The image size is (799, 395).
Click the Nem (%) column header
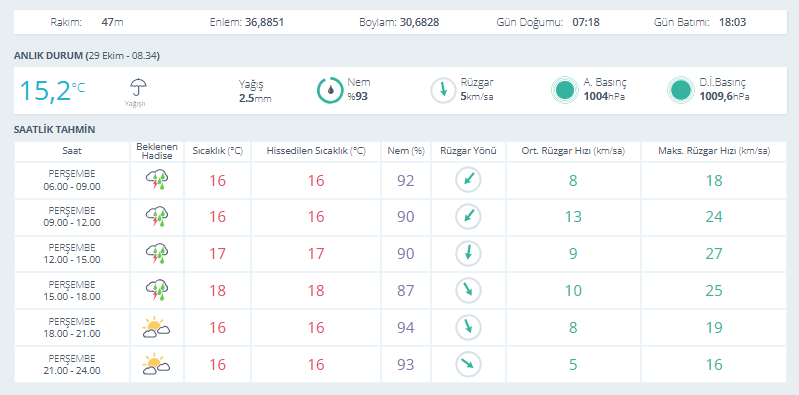click(406, 151)
